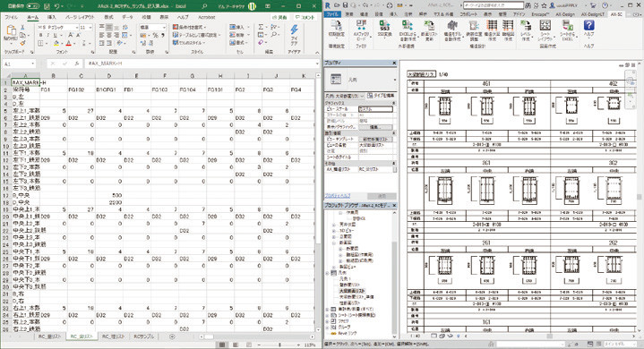Click the Properties help link

tap(338, 196)
